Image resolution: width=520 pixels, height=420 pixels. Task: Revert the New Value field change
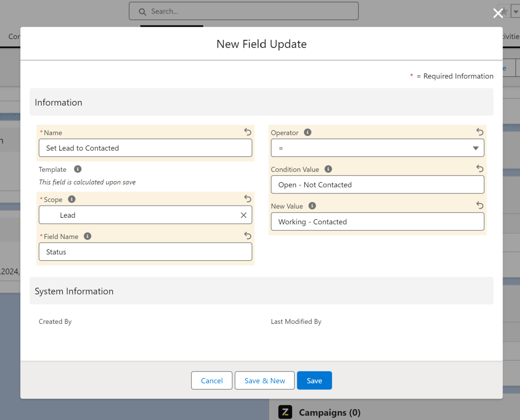coord(480,205)
